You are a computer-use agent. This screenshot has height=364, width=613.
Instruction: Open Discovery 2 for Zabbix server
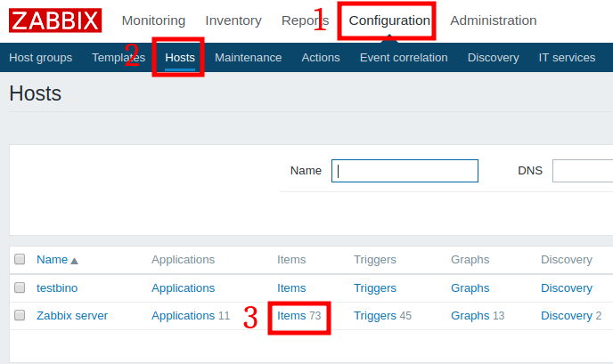click(x=567, y=316)
